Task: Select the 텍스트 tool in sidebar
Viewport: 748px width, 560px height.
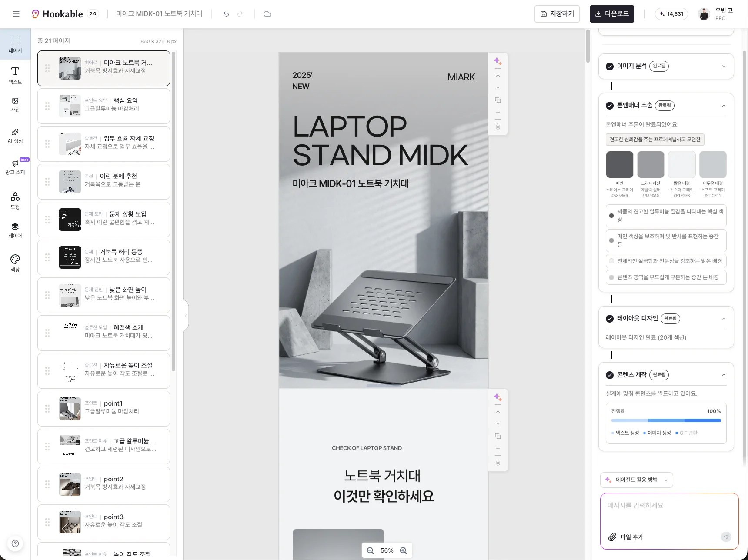Action: (x=15, y=75)
